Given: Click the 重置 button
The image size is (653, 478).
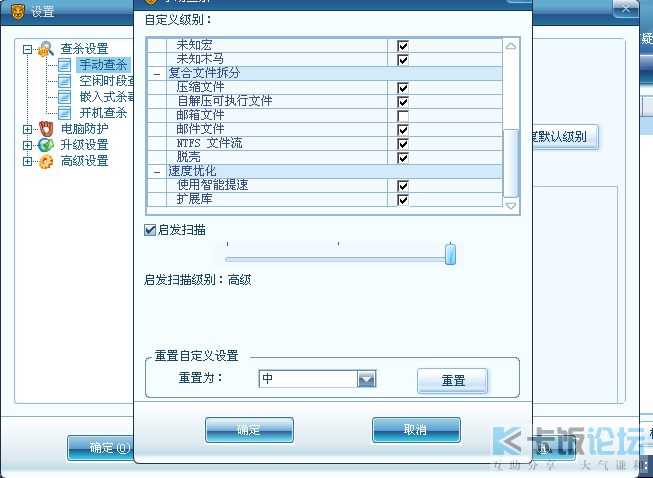Looking at the screenshot, I should coord(452,381).
